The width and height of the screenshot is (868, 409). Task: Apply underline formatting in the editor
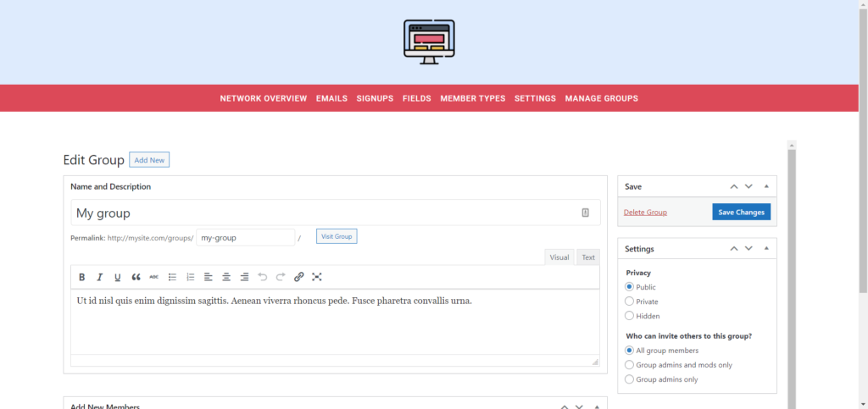(x=117, y=277)
